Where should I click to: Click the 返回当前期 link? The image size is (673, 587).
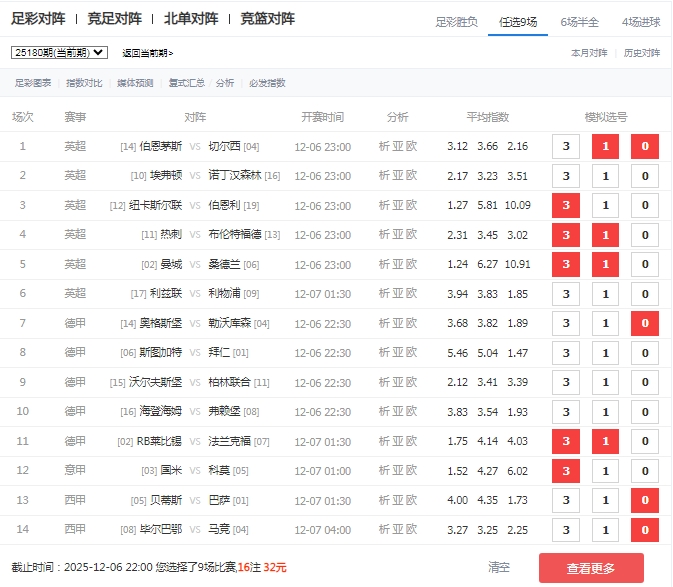click(147, 53)
